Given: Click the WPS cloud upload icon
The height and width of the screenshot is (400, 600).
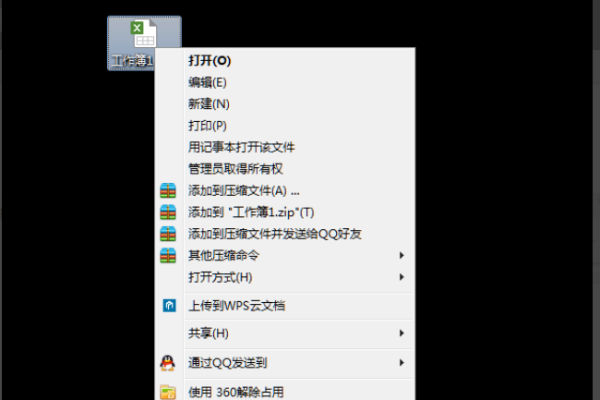Looking at the screenshot, I should [169, 305].
